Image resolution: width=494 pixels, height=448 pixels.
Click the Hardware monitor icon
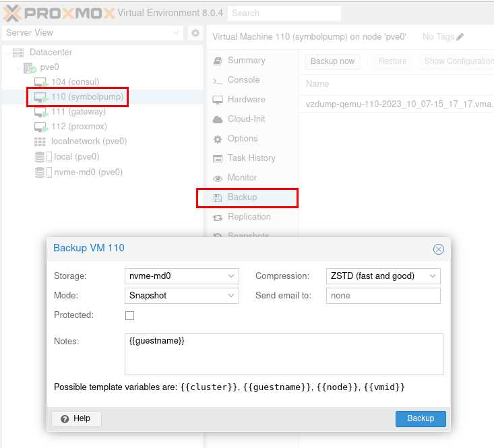coord(218,100)
